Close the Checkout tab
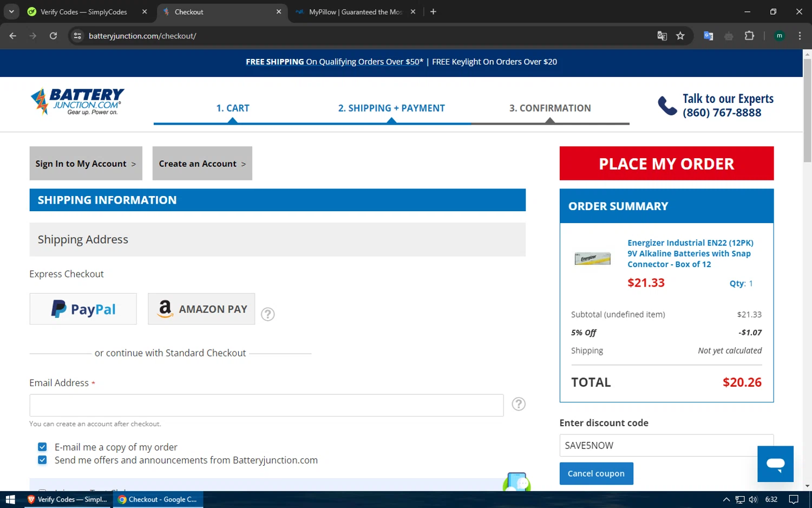812x508 pixels. click(279, 11)
